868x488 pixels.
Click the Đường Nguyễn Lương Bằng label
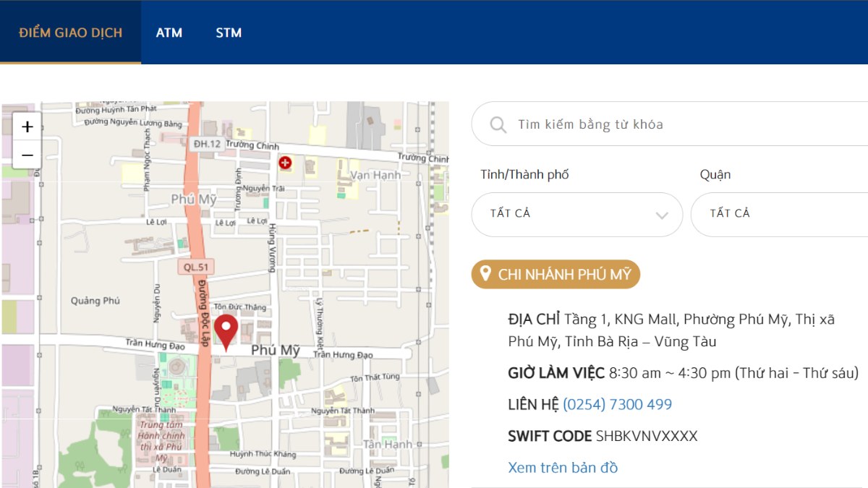(x=133, y=124)
